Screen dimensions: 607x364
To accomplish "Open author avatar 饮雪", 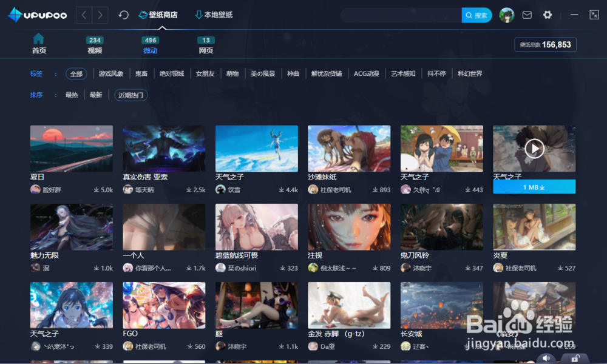I will pos(220,189).
